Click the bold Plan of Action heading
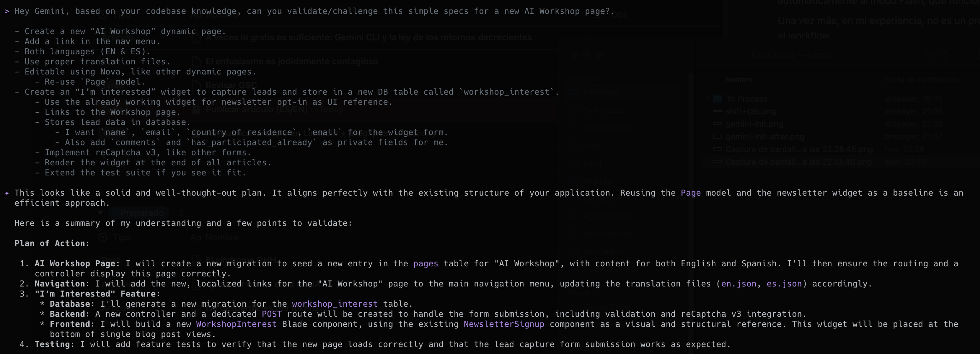Viewport: 980px width, 354px height. (52, 244)
